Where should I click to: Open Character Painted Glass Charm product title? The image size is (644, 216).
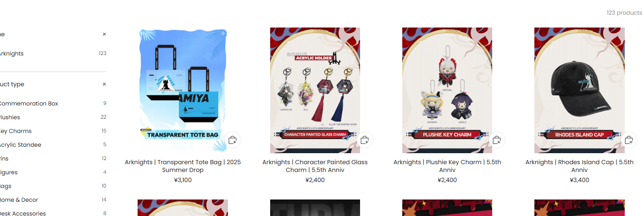pos(315,166)
